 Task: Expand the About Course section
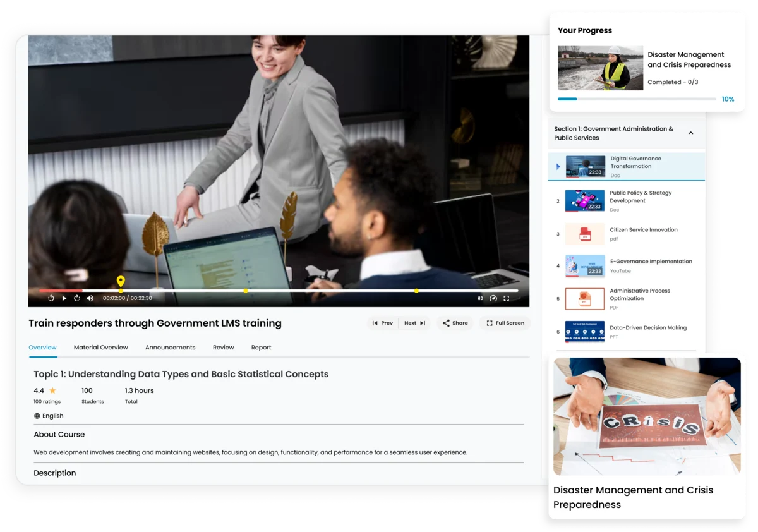pos(59,434)
